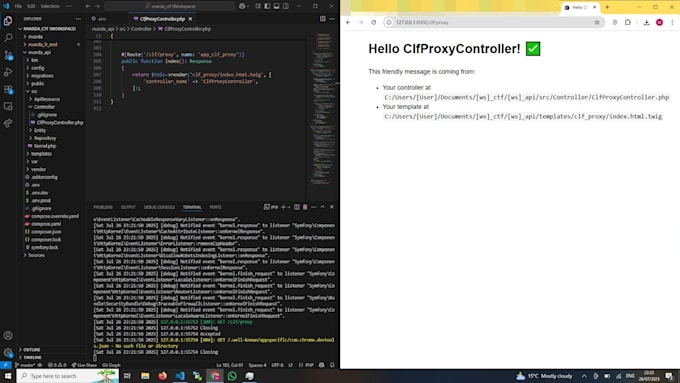Switch to the Output panel tab

tap(128, 207)
